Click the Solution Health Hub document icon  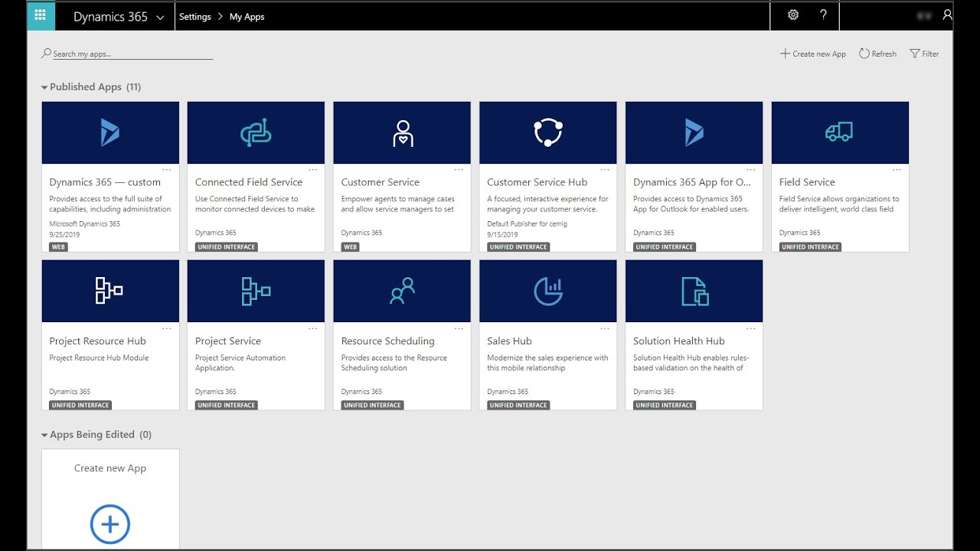click(694, 291)
